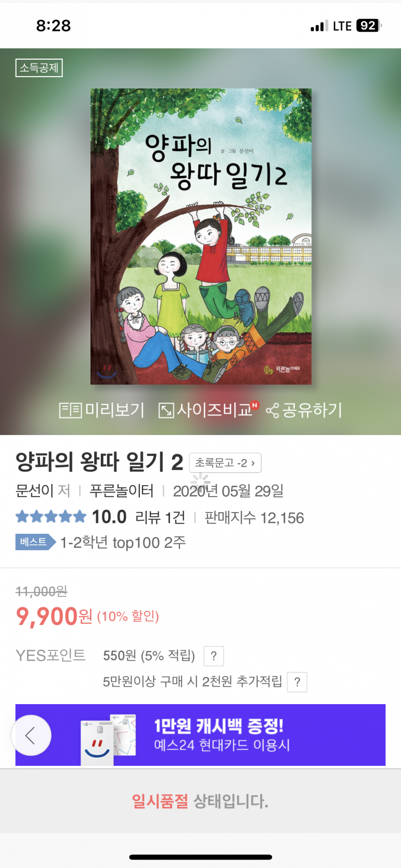Tap the 사이즈비교 size comparison icon
This screenshot has height=868, width=401.
[x=208, y=410]
